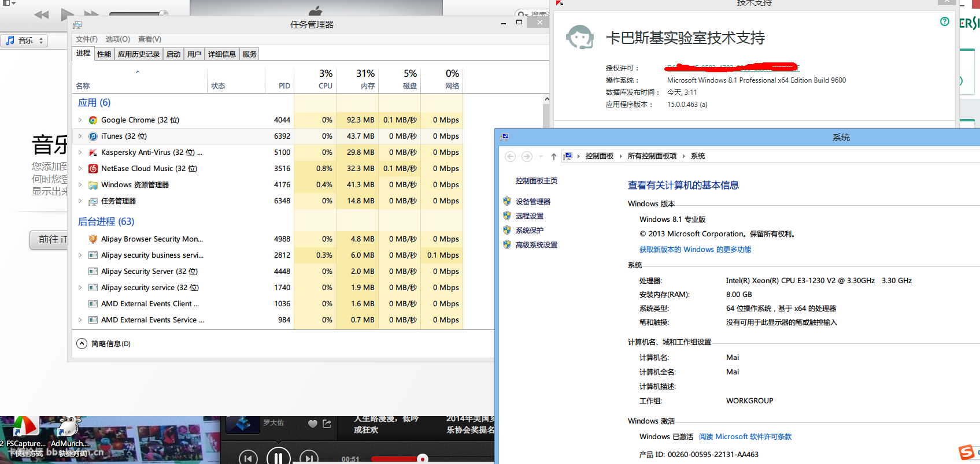
Task: Switch to the 应用历史记录 tab
Action: click(x=139, y=54)
